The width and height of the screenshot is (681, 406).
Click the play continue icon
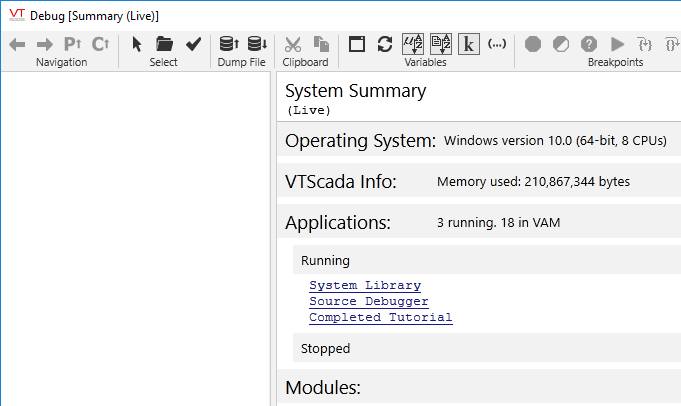(x=617, y=44)
